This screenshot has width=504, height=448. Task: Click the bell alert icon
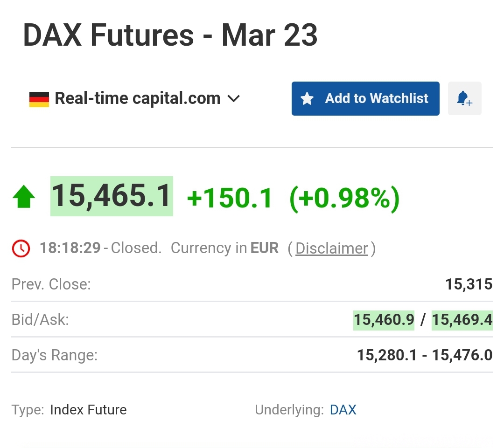464,98
